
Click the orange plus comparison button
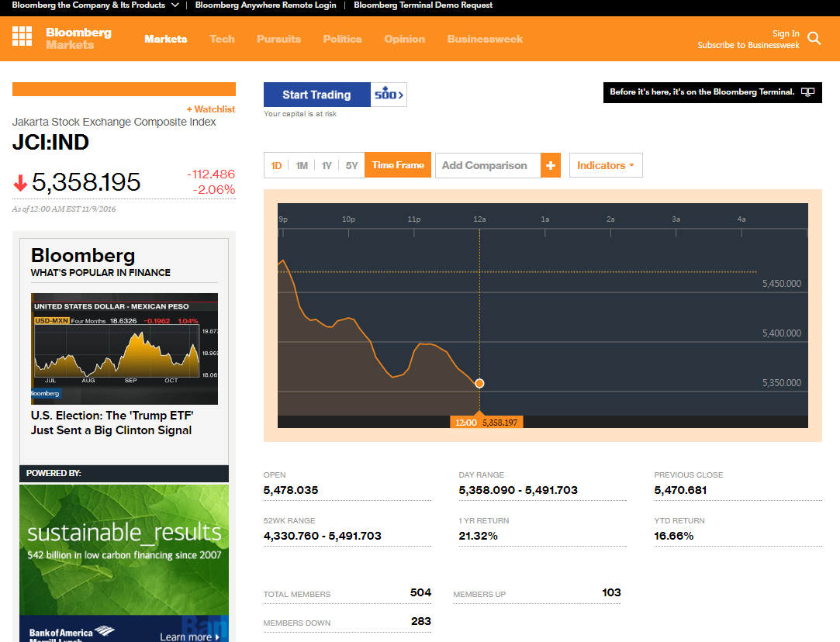click(x=550, y=165)
